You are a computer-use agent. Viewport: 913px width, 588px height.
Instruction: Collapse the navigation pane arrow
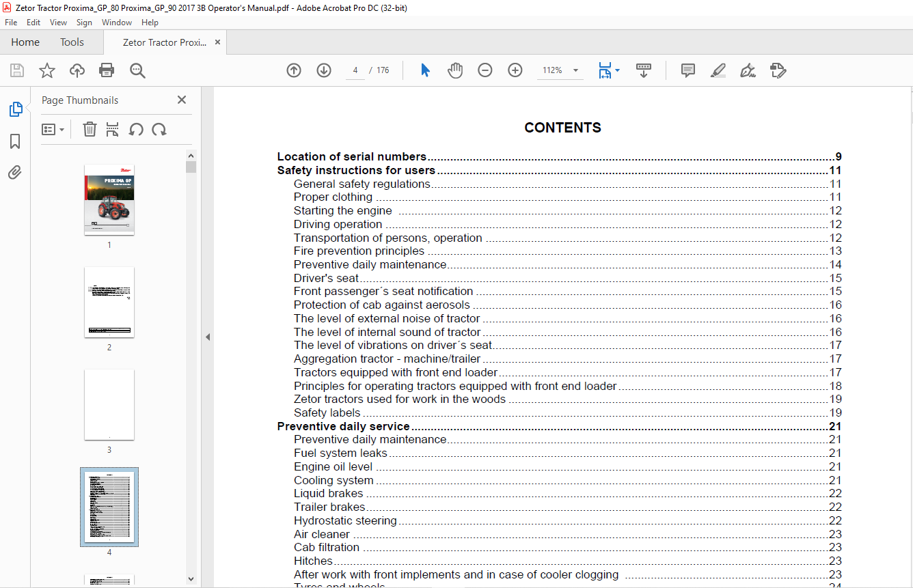click(x=208, y=337)
